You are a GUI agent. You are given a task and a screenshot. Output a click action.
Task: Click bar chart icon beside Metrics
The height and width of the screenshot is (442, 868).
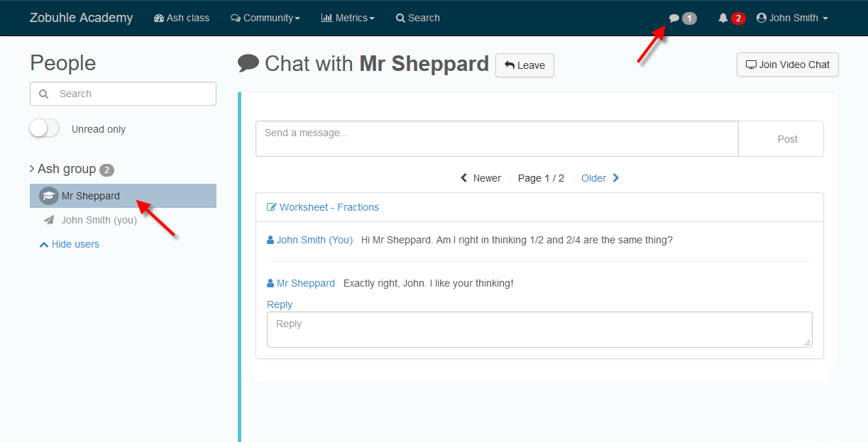point(326,18)
